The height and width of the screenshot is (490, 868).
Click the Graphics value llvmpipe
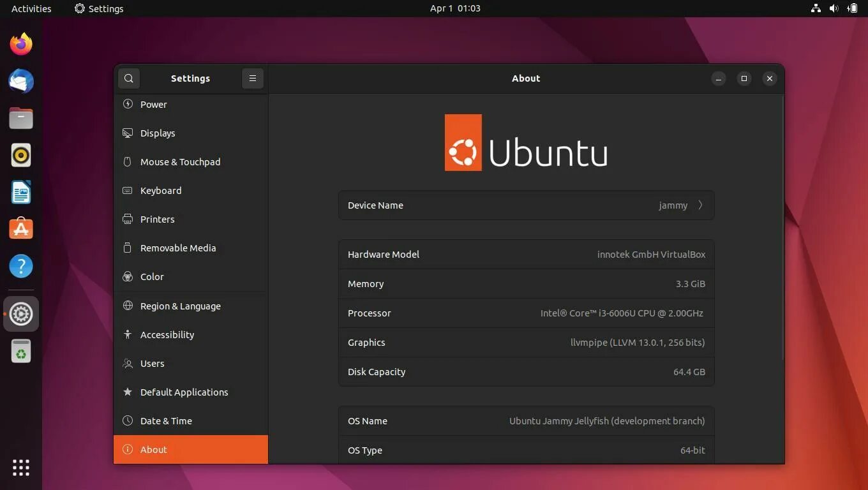[x=638, y=342]
